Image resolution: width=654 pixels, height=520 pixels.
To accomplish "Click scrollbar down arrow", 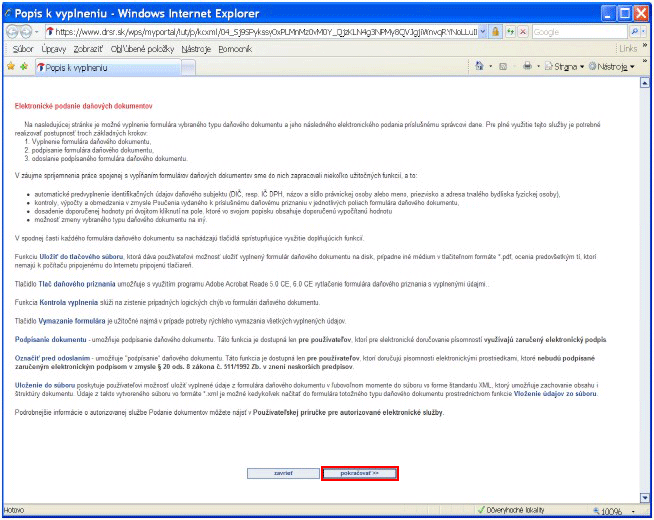I will click(644, 497).
